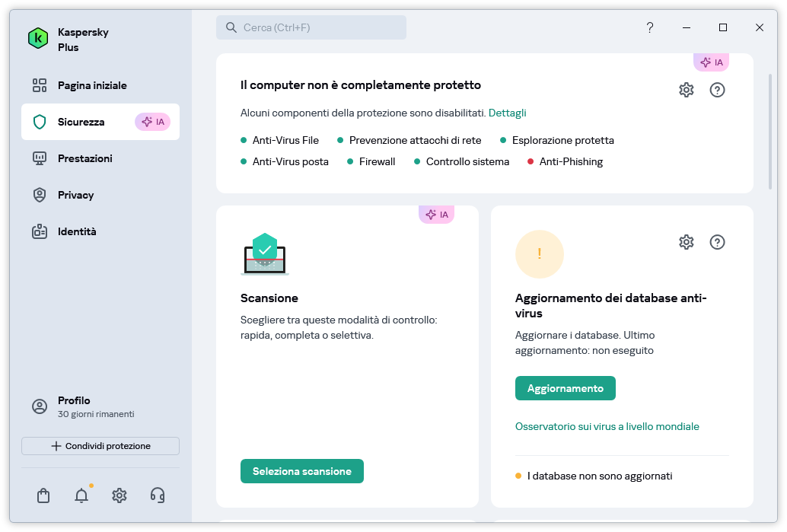Open the Prestazioni monitor icon

tap(40, 158)
